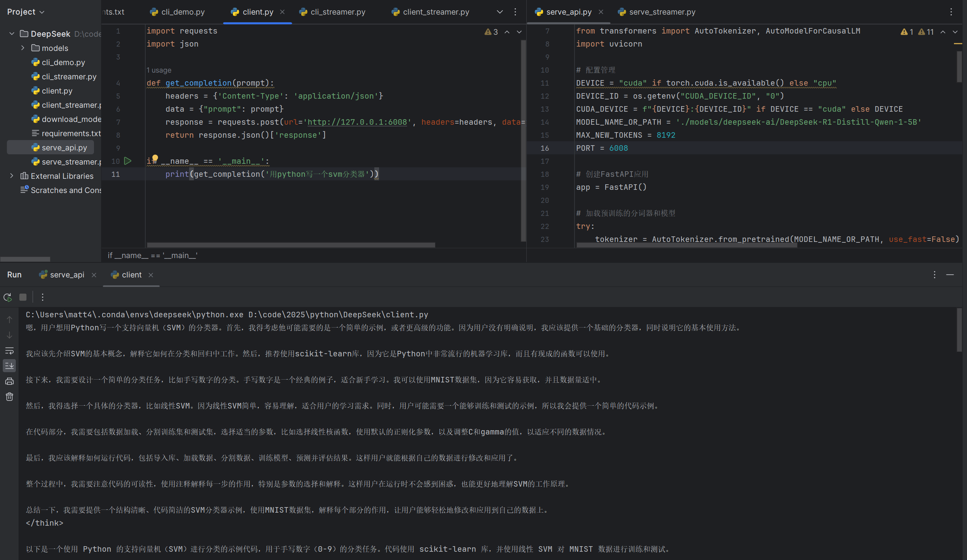The image size is (967, 560).
Task: Open the Project view dropdown
Action: pyautogui.click(x=26, y=12)
